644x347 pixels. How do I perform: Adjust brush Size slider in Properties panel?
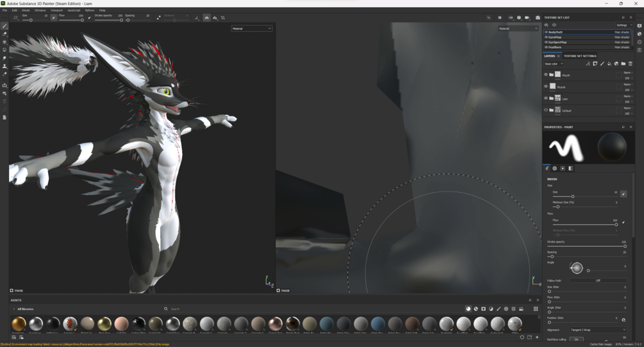pyautogui.click(x=584, y=197)
